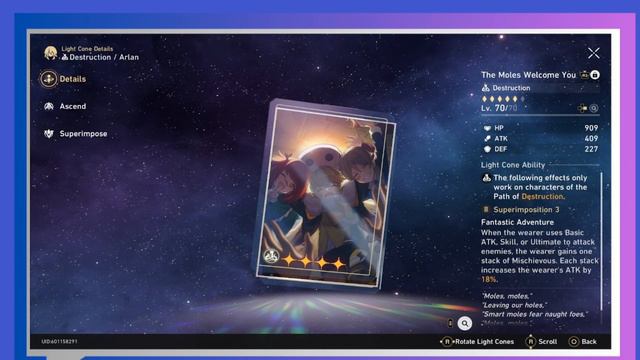Click the ATK value 409
Image resolution: width=640 pixels, height=360 pixels.
pos(591,139)
